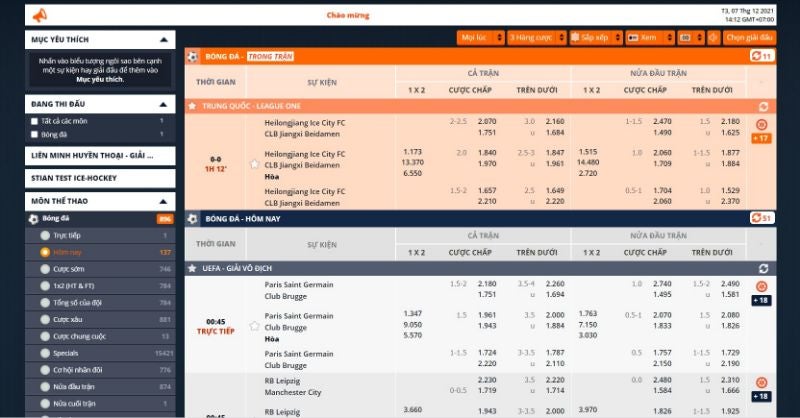Star the Heilongjiang vs Jiangxi Beidamen match
The height and width of the screenshot is (418, 800).
tap(254, 163)
